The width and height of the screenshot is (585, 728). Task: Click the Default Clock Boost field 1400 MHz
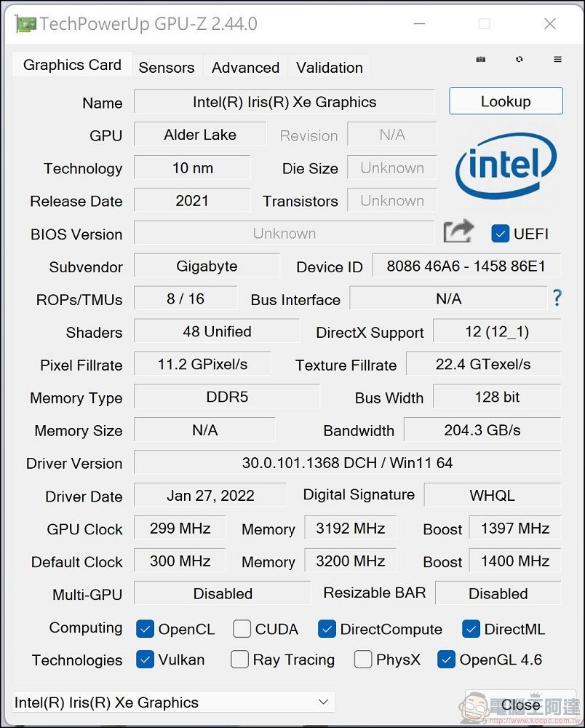point(515,561)
